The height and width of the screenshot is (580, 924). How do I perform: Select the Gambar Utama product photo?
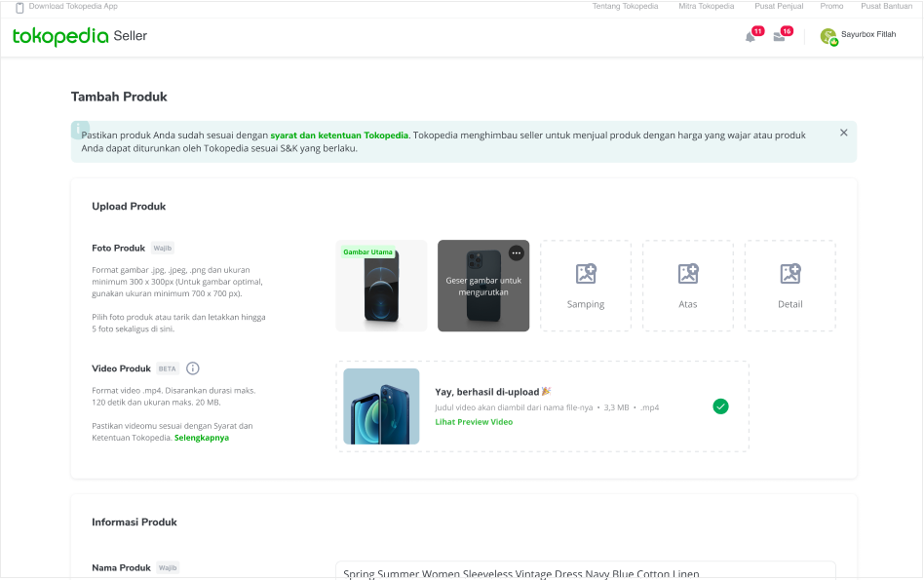pos(381,286)
